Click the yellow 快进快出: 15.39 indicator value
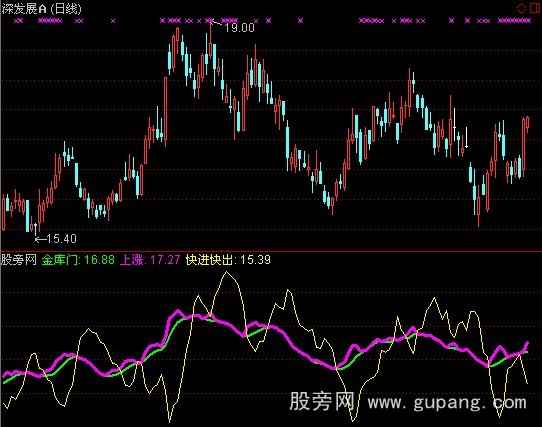The height and width of the screenshot is (427, 542). coord(228,260)
